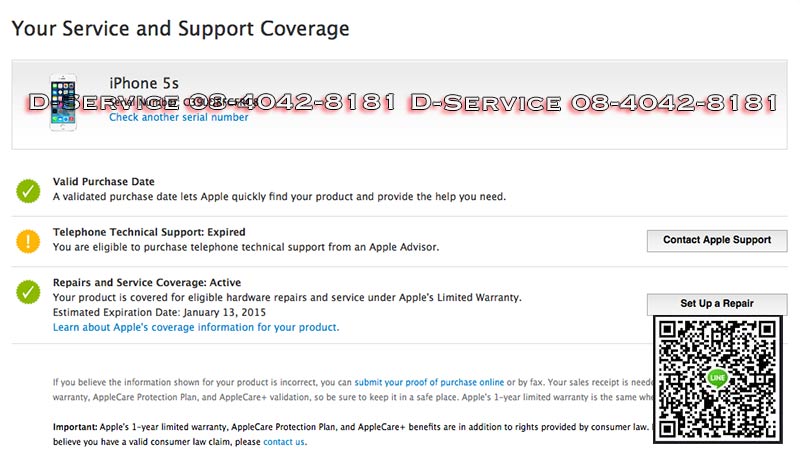Follow the submit your proof of purchase online link

click(x=429, y=382)
